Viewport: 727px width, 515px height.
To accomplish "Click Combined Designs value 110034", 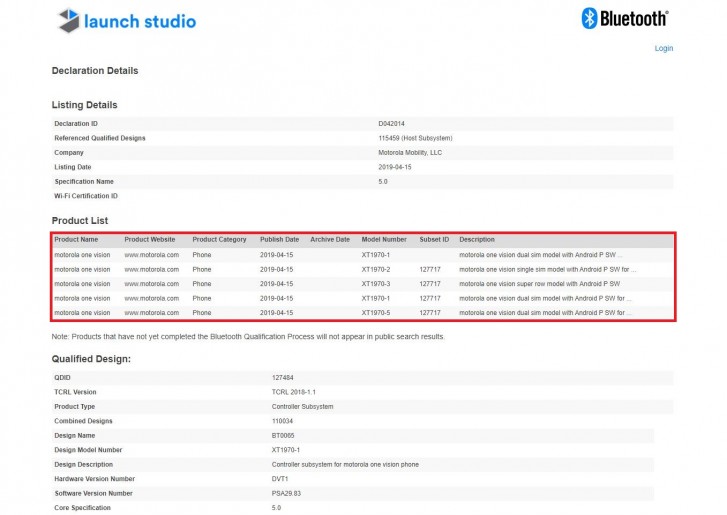I will coord(284,421).
